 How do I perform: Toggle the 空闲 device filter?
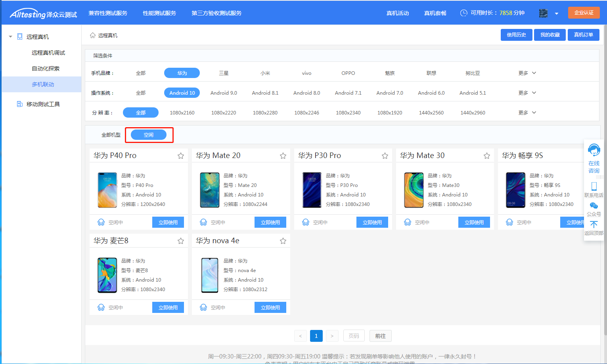click(149, 135)
